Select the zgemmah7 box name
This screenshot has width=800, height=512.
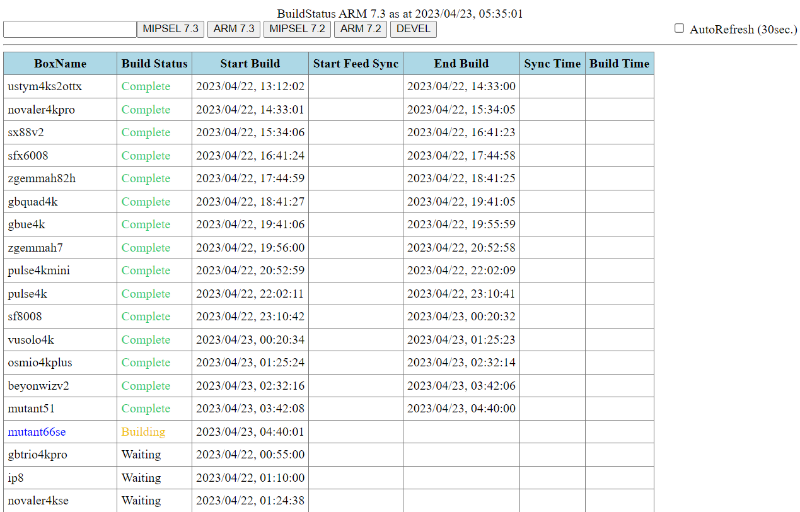point(35,248)
